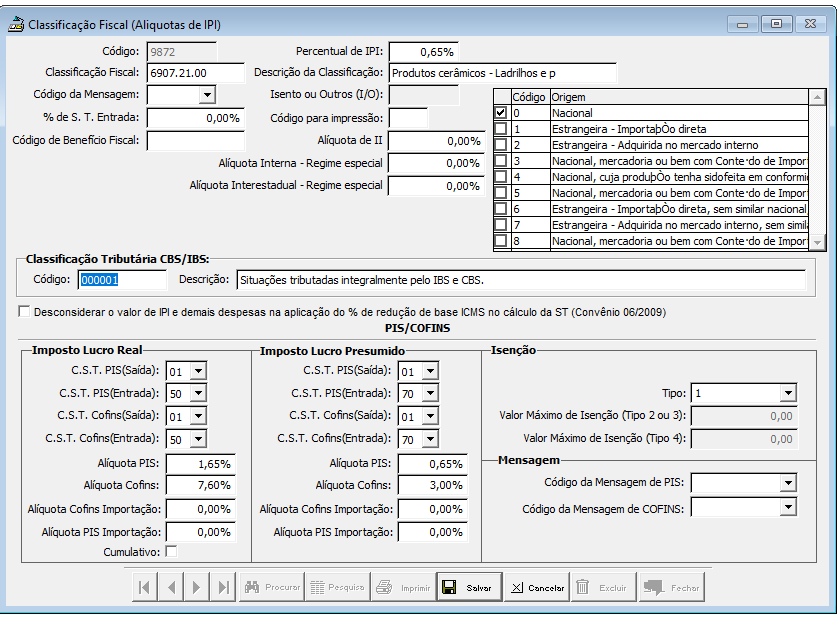
Task: Expand the Isenção Tipo dropdown
Action: (788, 393)
